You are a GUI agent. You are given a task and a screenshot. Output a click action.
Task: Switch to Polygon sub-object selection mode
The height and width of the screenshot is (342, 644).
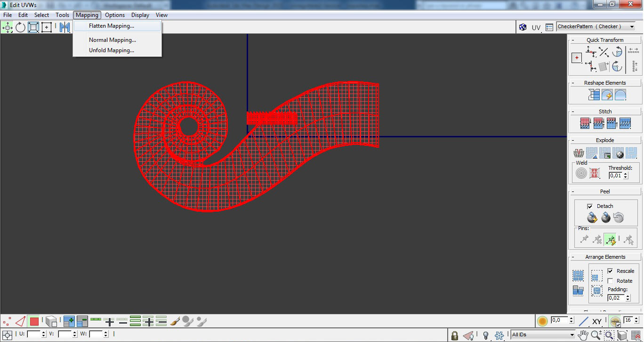[34, 322]
